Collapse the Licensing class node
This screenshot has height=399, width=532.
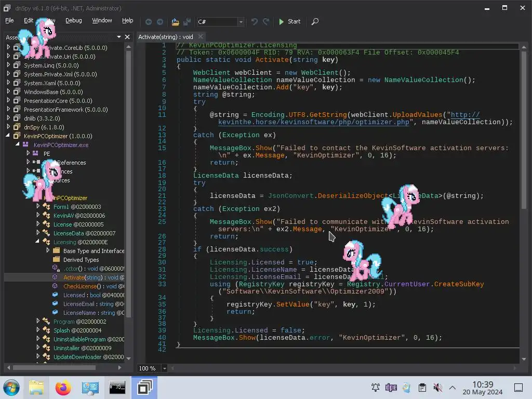(37, 242)
